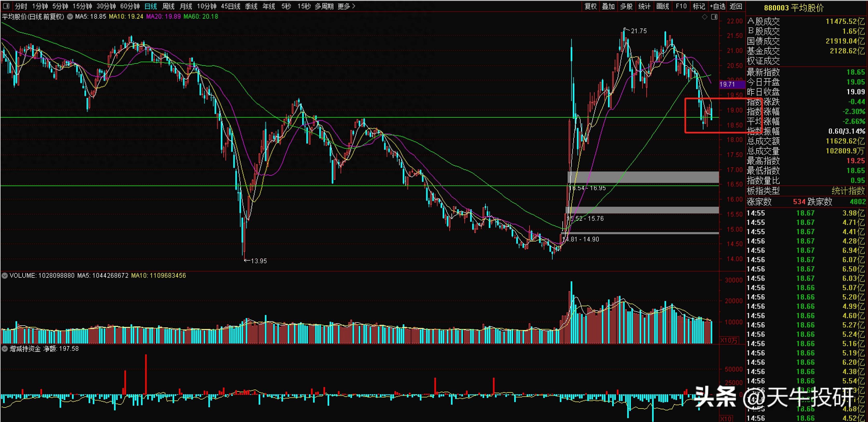Click the X10 scale label in bottom pane
This screenshot has height=422, width=868.
(x=726, y=419)
